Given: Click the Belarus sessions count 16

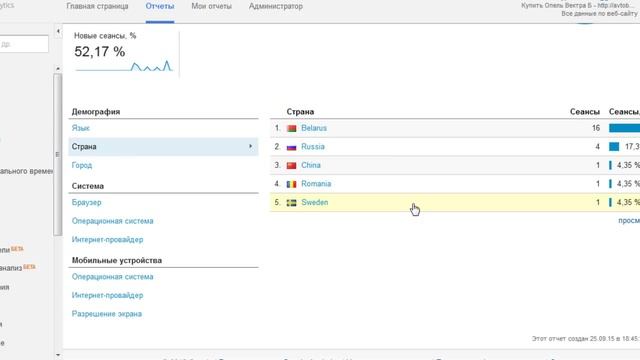Looking at the screenshot, I should (596, 128).
